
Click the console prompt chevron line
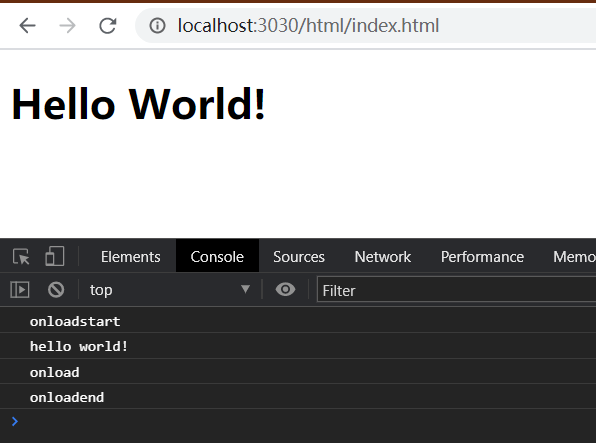(298, 422)
